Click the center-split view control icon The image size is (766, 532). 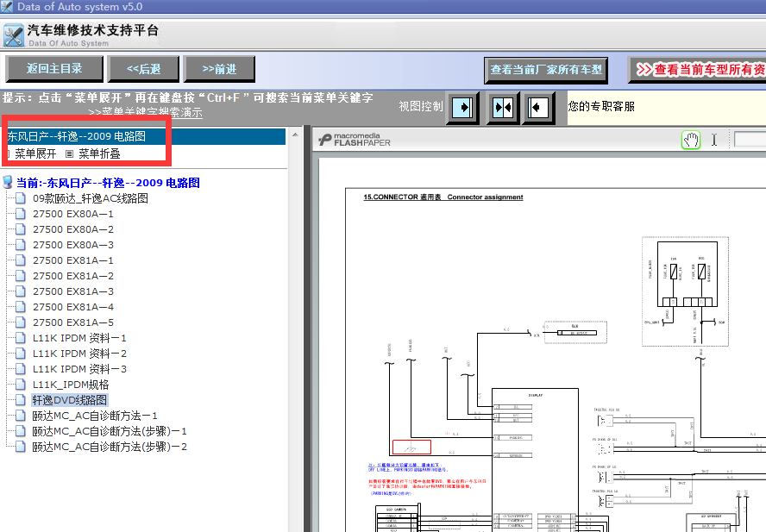point(502,107)
